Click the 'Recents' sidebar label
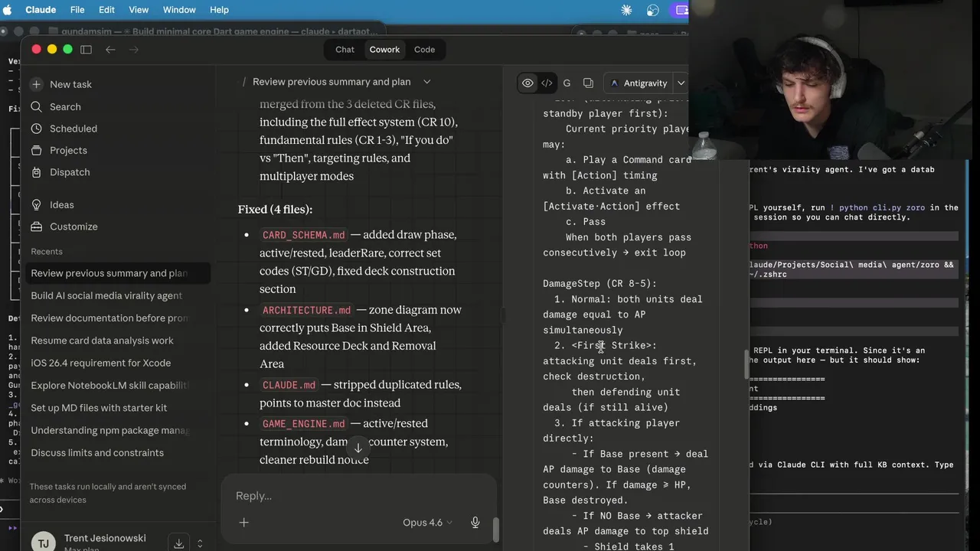 point(47,251)
